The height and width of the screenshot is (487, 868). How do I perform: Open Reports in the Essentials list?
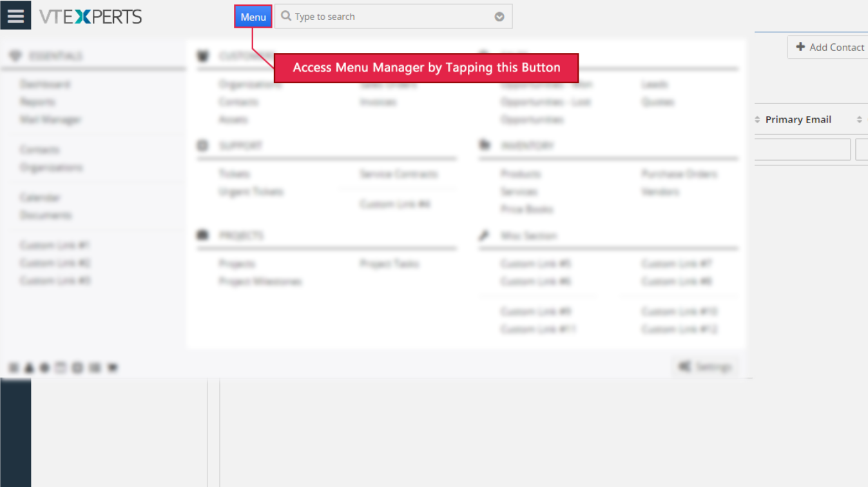click(x=37, y=102)
